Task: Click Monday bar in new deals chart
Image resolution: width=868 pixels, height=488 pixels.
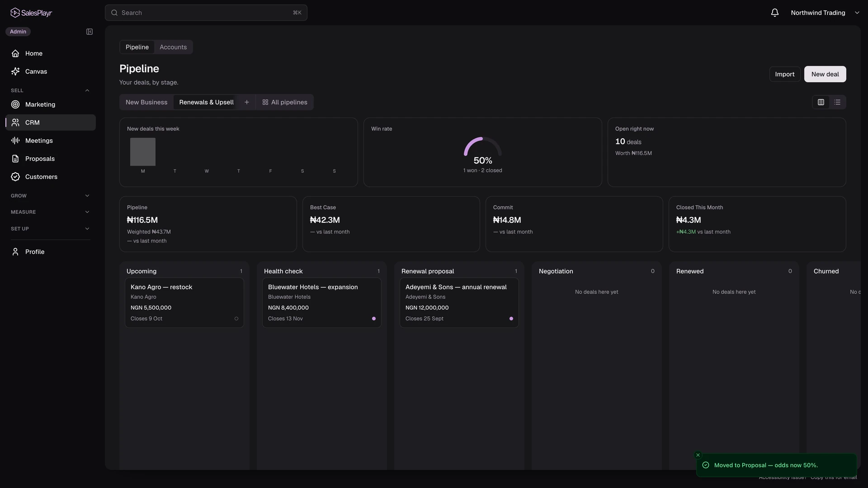Action: pyautogui.click(x=143, y=152)
